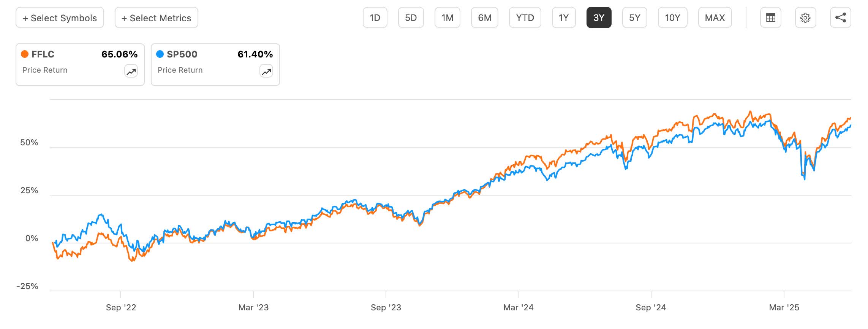Open the chart settings gear
This screenshot has height=329, width=868.
pyautogui.click(x=806, y=17)
